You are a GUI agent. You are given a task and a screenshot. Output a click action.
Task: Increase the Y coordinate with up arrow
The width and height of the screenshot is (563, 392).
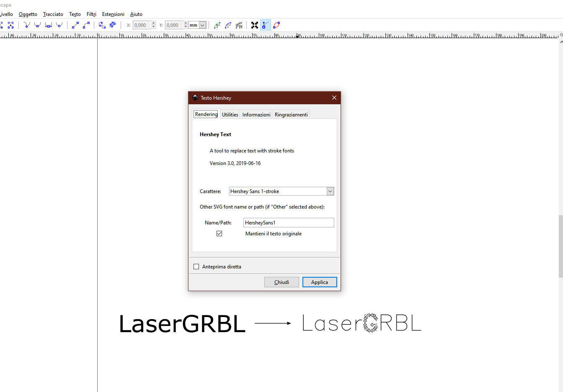[186, 23]
